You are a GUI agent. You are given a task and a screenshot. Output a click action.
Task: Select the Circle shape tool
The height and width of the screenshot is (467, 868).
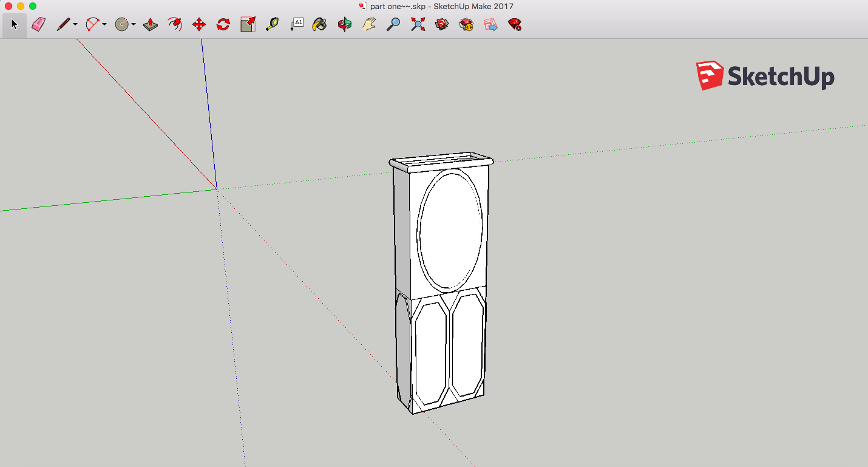click(x=122, y=24)
